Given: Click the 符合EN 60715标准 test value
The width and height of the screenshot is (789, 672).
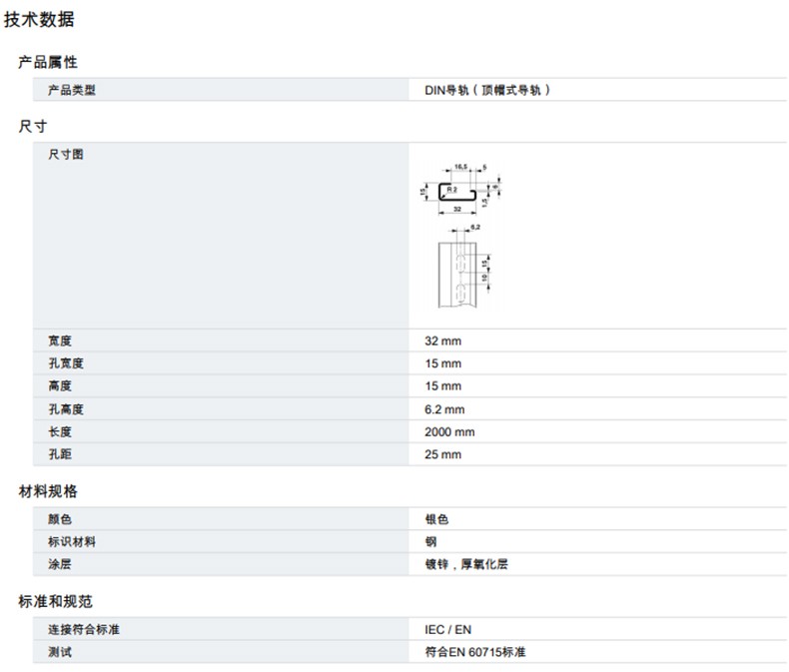Looking at the screenshot, I should (x=474, y=652).
